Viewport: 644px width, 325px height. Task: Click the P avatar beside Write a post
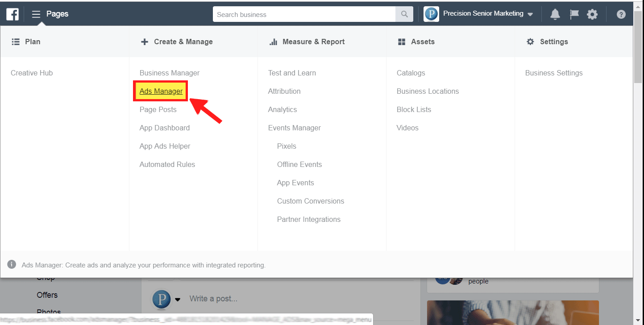[x=162, y=299]
